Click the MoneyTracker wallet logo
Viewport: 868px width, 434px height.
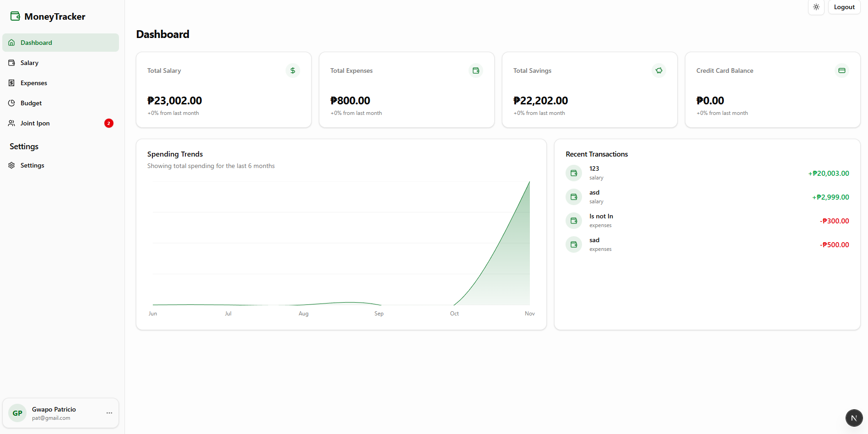pos(15,16)
